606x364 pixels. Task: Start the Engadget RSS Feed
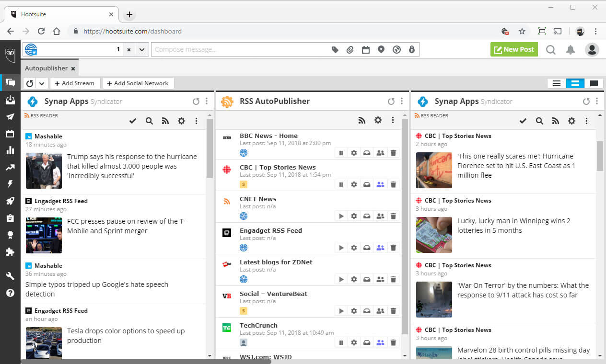[x=341, y=248]
